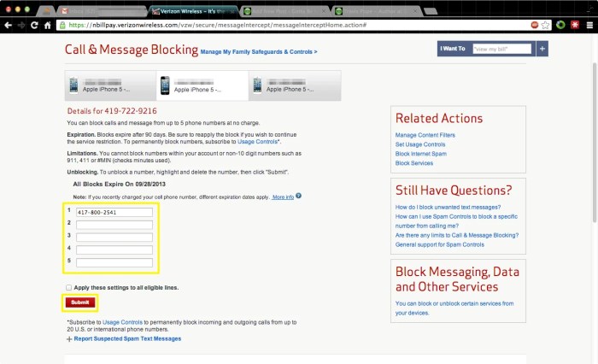Switch to the Gmail Inbox browser tab

[102, 11]
